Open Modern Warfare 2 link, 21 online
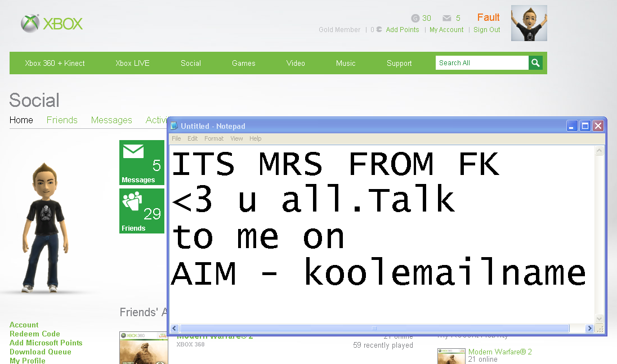The image size is (617, 364). pyautogui.click(x=500, y=352)
